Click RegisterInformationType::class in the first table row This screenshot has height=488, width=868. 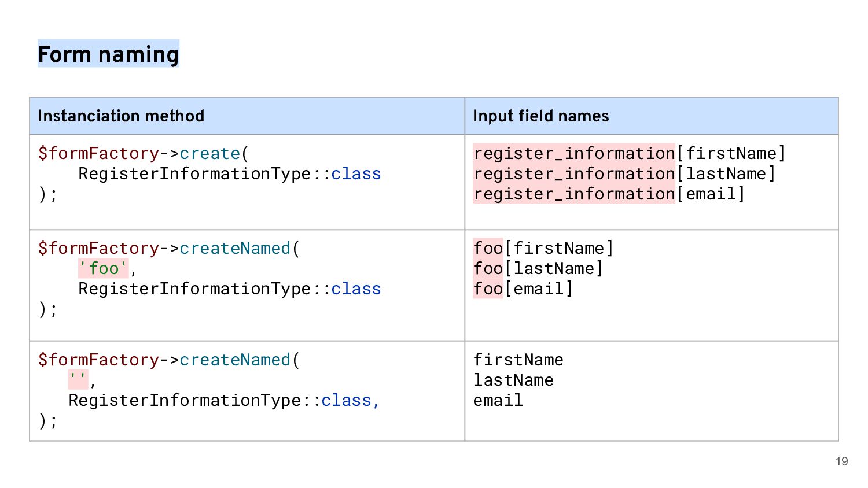229,174
